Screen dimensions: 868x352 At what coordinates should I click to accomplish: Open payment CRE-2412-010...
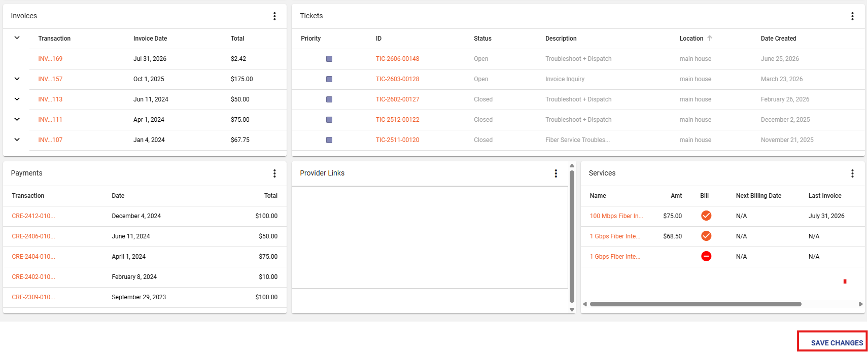coord(33,216)
